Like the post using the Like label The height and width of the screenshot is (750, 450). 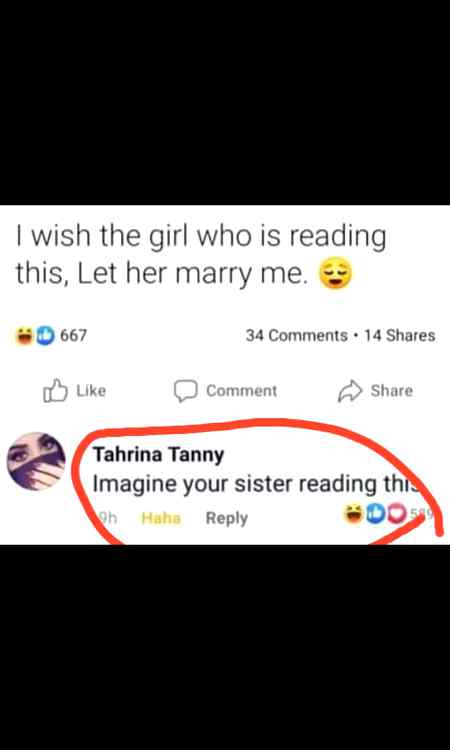[x=91, y=391]
